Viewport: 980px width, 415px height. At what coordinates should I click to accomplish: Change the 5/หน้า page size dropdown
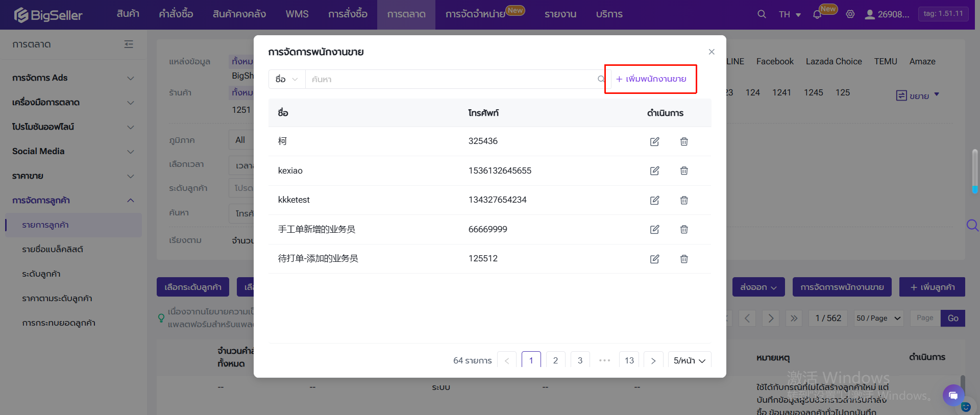(x=689, y=360)
